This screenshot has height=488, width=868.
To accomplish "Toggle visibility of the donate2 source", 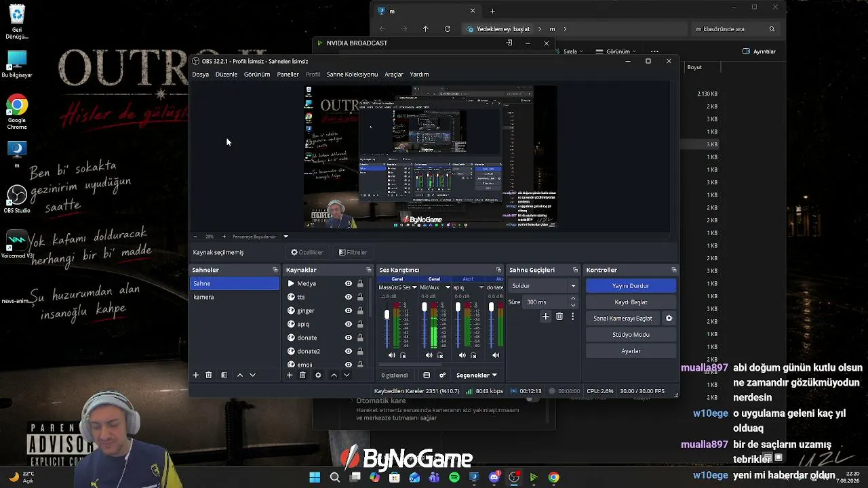I will (349, 351).
